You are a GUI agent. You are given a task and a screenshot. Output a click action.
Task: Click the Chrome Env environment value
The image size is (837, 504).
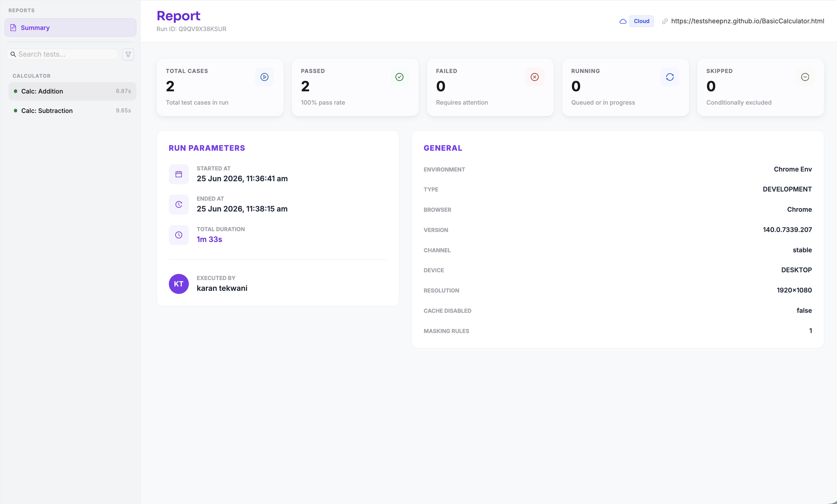[x=793, y=169]
